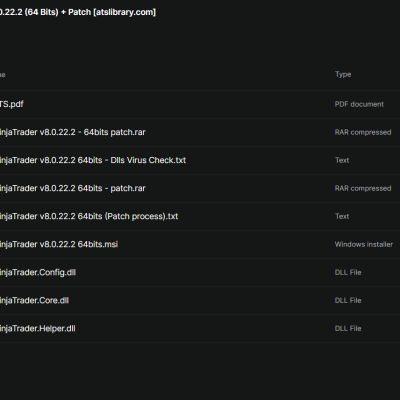Sort the list by the name column header
400x400 pixels.
tap(3, 75)
